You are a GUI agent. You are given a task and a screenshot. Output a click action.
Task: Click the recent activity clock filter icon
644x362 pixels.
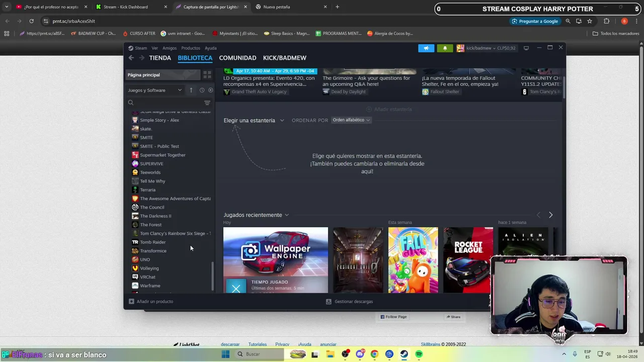(202, 90)
